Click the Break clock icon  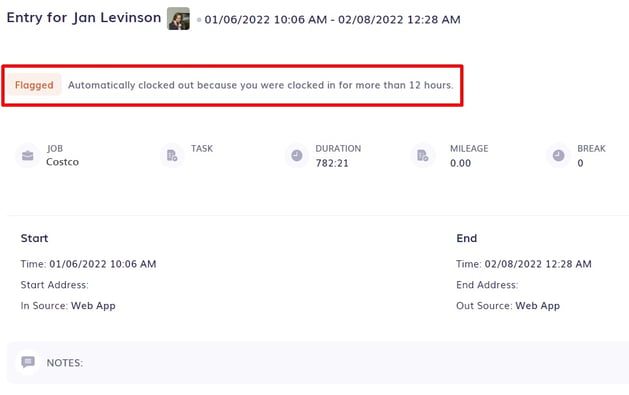tap(558, 156)
